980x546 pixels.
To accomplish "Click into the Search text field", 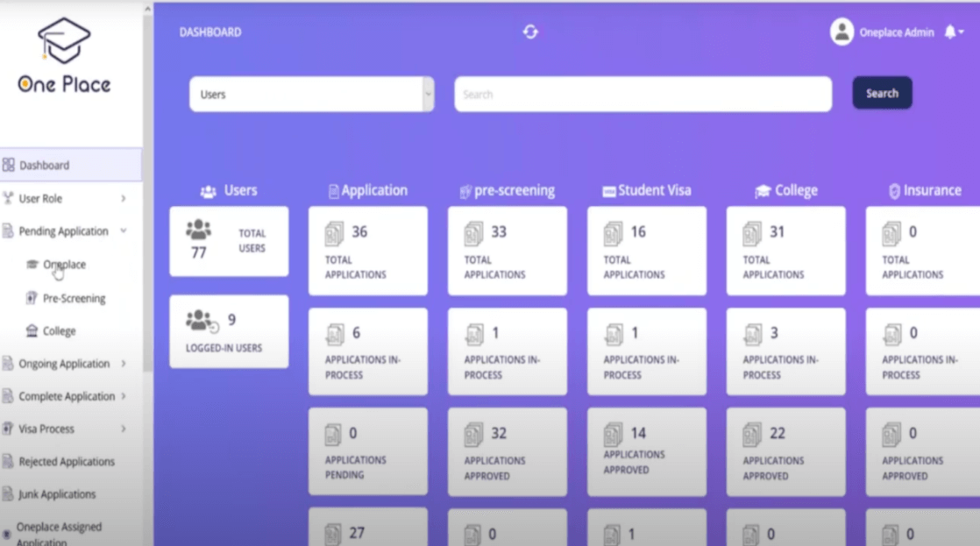I will [643, 95].
